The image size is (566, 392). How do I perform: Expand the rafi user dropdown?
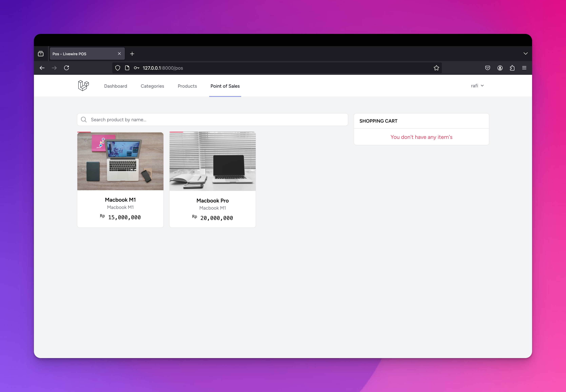[477, 86]
